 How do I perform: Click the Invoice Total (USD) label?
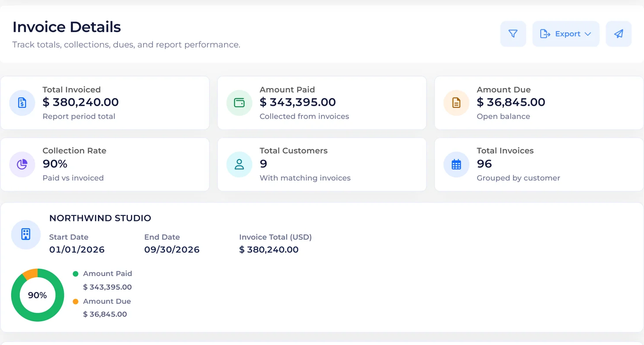tap(275, 237)
